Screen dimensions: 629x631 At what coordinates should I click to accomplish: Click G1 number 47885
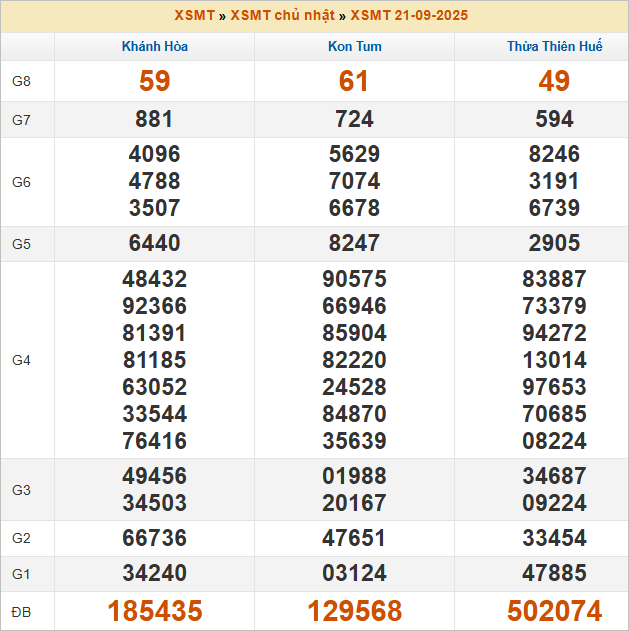554,575
